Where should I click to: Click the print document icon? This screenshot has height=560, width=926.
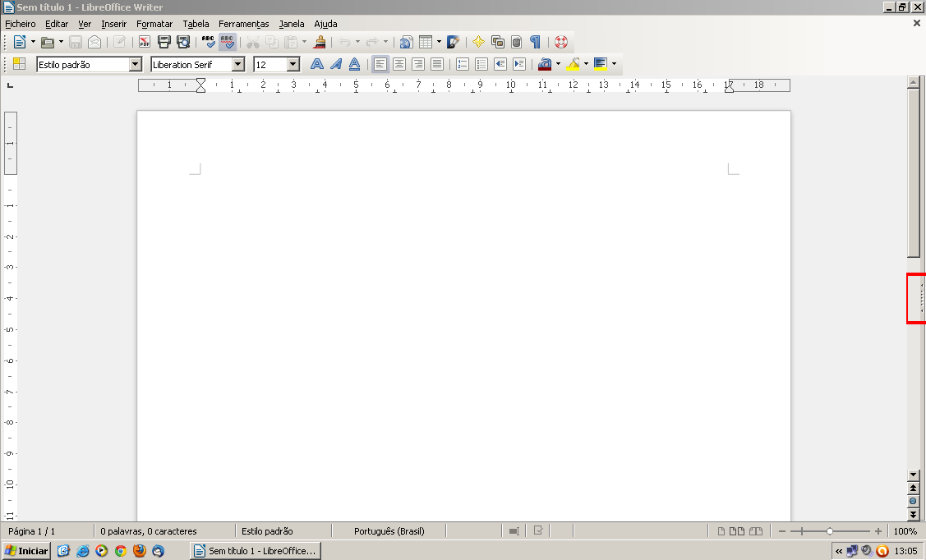[164, 42]
